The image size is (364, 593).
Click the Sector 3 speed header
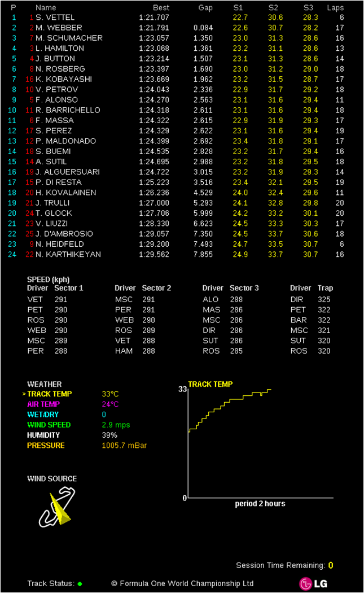pos(244,288)
